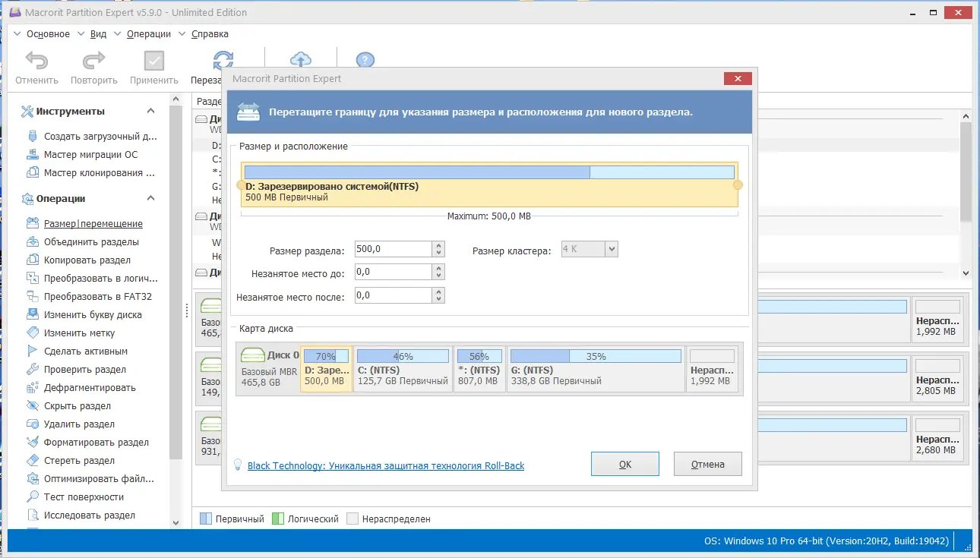980x558 pixels.
Task: Choose Оптимизировать файловую систему operation
Action: point(90,479)
